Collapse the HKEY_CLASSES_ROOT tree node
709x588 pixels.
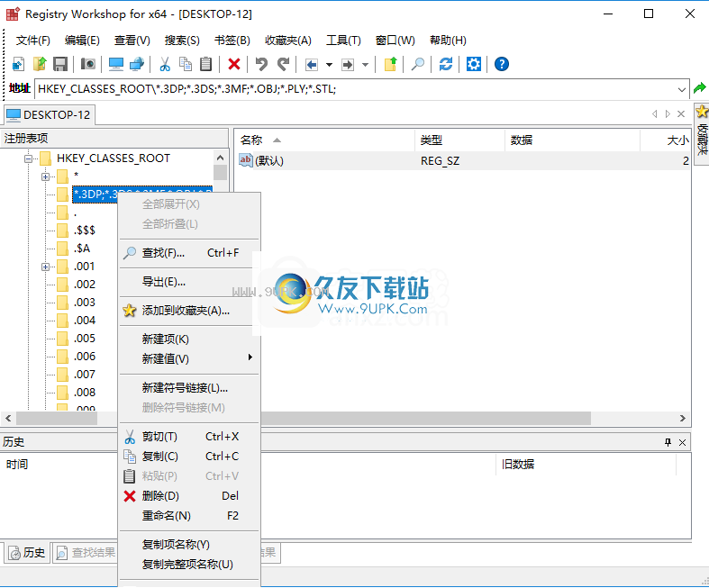29,158
